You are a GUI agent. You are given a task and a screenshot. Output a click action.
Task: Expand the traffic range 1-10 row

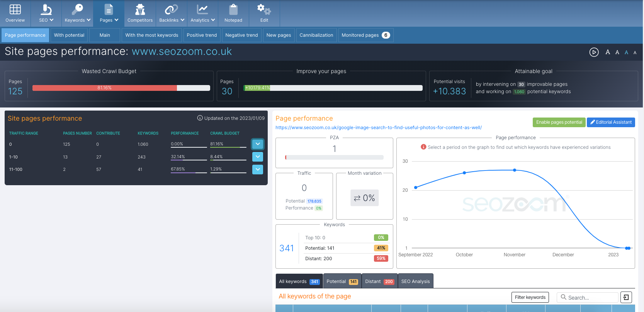258,157
